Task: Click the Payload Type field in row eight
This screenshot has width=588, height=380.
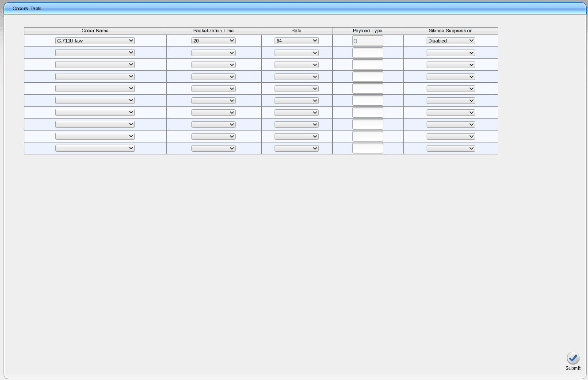Action: [368, 124]
